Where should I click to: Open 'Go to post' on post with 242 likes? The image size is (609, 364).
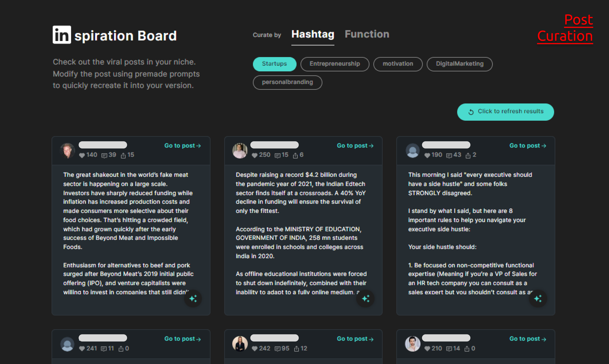pyautogui.click(x=355, y=339)
